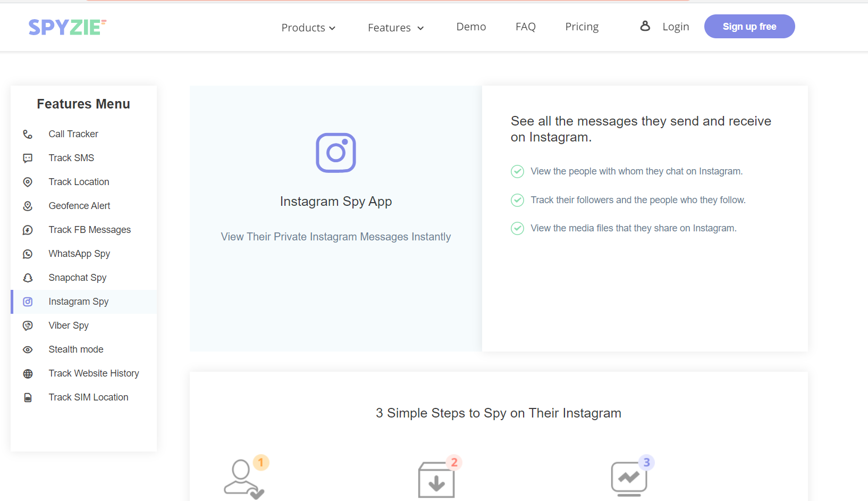The image size is (868, 501).
Task: Click the Instagram icon in the sidebar
Action: (28, 302)
